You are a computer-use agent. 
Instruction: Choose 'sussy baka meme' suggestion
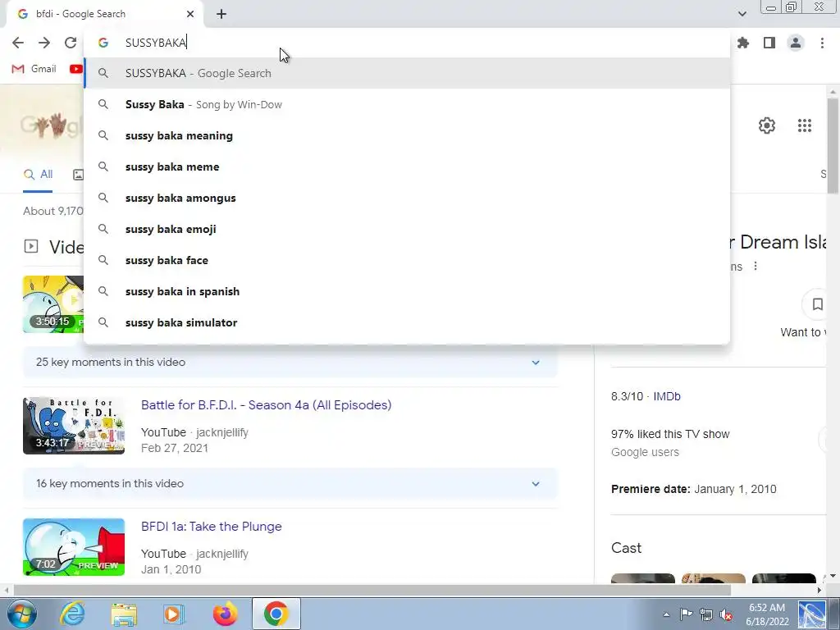(407, 167)
